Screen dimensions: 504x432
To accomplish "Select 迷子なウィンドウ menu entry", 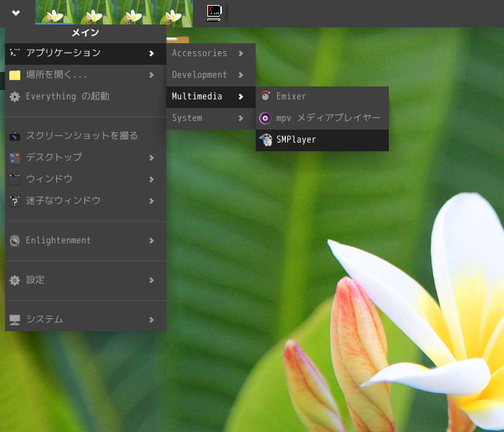I will coord(86,201).
